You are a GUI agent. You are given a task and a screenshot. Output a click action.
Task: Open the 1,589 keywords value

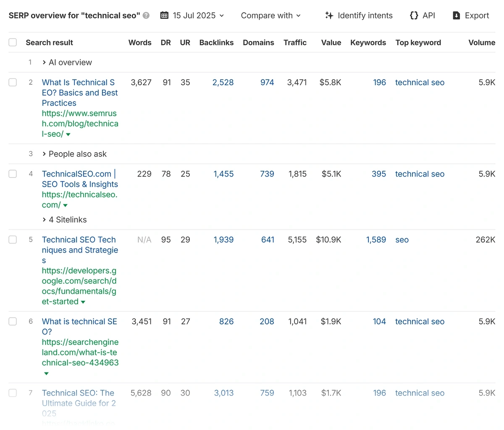point(376,240)
